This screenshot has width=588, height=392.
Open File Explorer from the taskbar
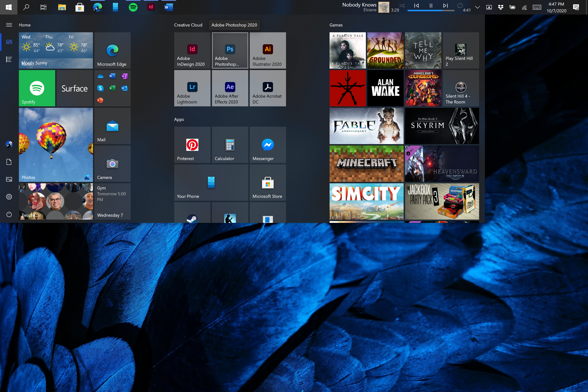coord(62,7)
